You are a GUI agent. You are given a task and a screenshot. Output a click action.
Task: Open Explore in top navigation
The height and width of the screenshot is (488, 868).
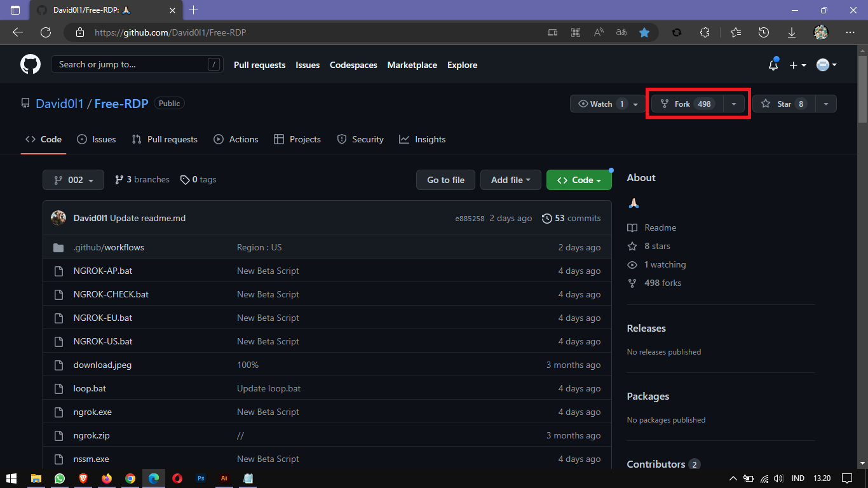(462, 65)
